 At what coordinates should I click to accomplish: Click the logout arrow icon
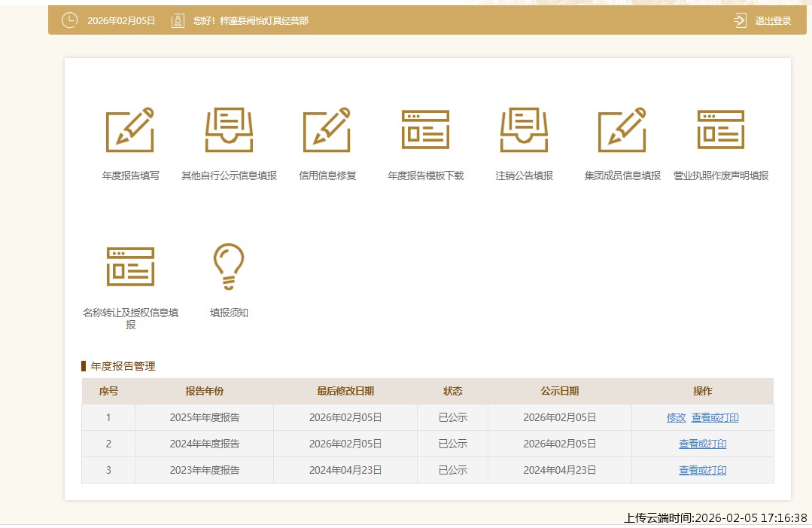[740, 20]
